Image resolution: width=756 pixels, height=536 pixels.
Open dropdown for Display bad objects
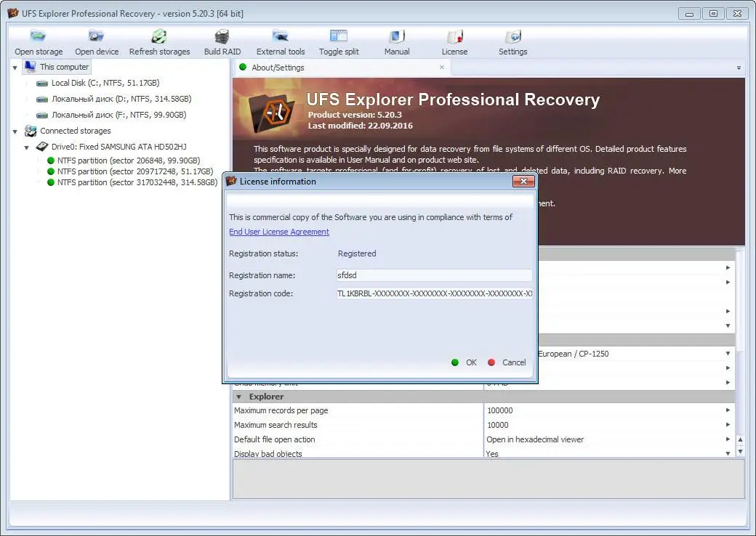coord(728,454)
